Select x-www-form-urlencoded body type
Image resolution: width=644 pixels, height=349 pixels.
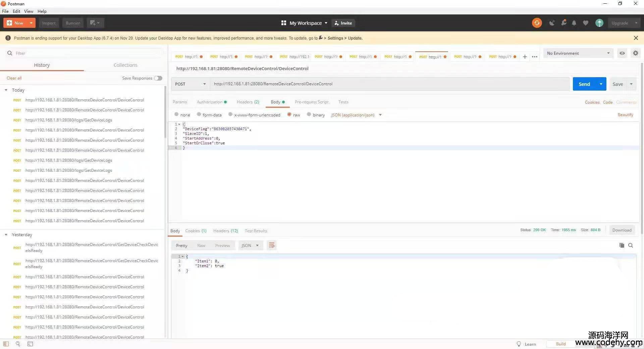coord(230,114)
